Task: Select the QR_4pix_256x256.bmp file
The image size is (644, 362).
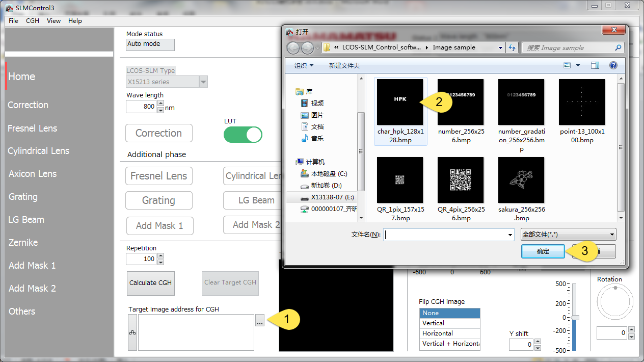Action: pos(461,180)
